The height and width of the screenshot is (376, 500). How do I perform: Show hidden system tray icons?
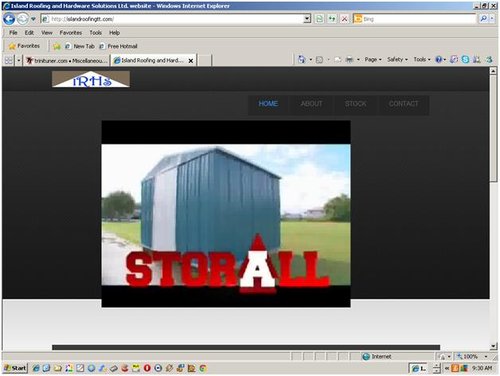(447, 368)
